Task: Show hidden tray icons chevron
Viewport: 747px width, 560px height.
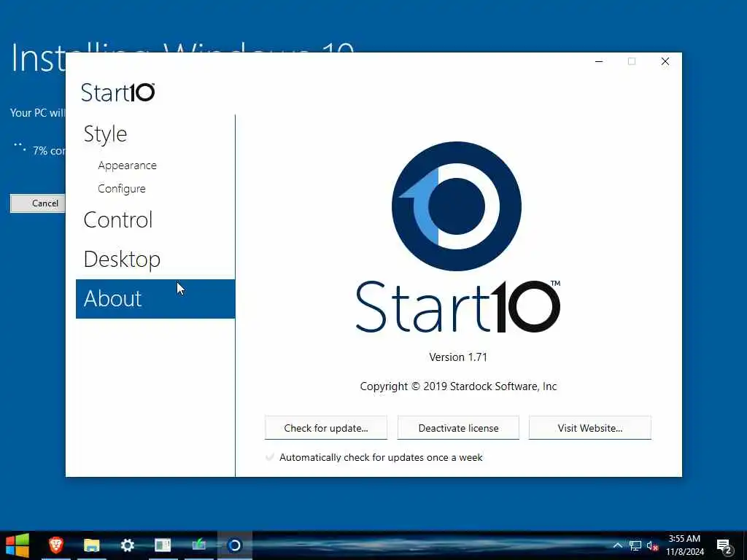Action: pos(617,545)
